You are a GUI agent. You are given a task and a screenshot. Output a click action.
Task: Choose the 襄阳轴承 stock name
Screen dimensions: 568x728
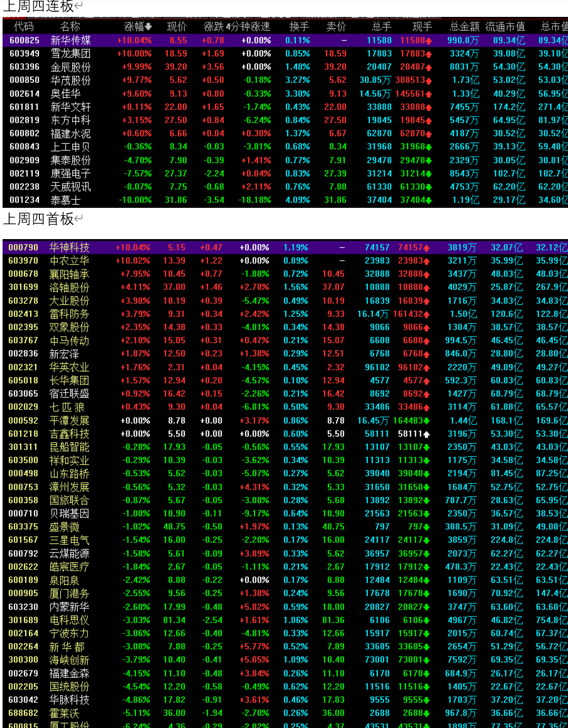pyautogui.click(x=69, y=274)
